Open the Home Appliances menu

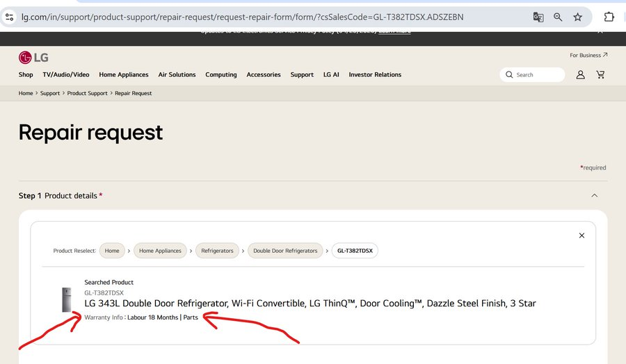click(x=124, y=74)
